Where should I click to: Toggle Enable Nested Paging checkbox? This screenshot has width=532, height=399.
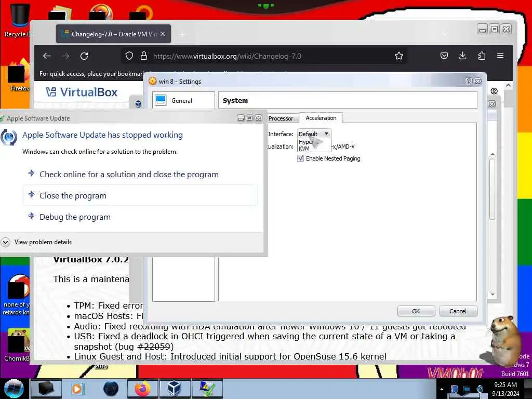(x=301, y=158)
